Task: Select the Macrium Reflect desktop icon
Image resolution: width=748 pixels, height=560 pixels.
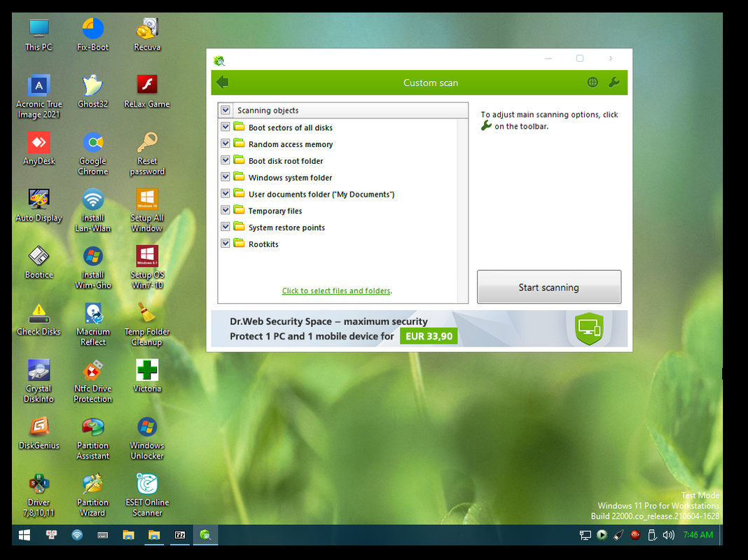Action: 92,325
